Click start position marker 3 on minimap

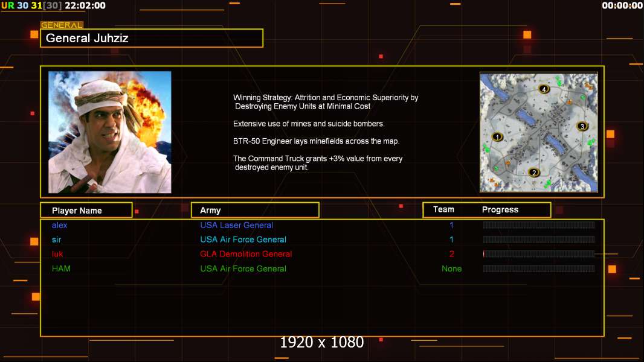pos(582,126)
